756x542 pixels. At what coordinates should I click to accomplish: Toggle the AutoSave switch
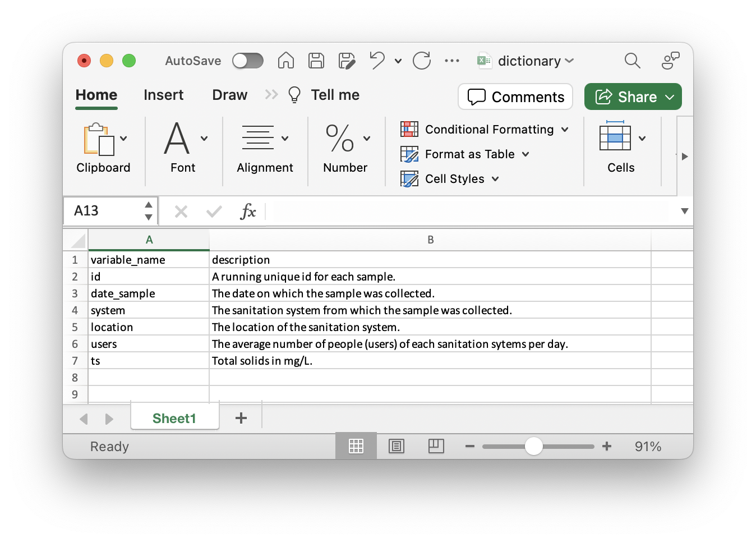pos(248,61)
